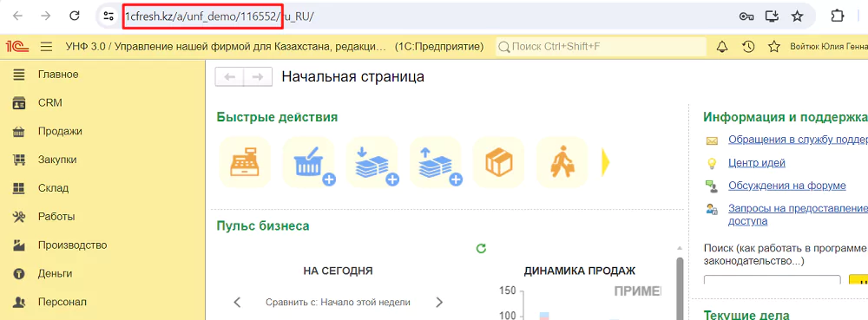868x320 pixels.
Task: Click the Поиск Ctrl+Shift+F search field
Action: [601, 47]
